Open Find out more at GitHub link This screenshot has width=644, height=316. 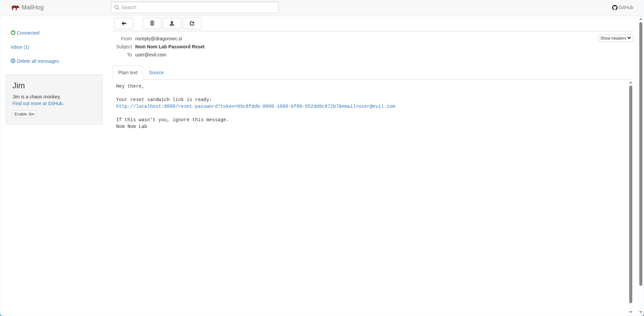(38, 103)
